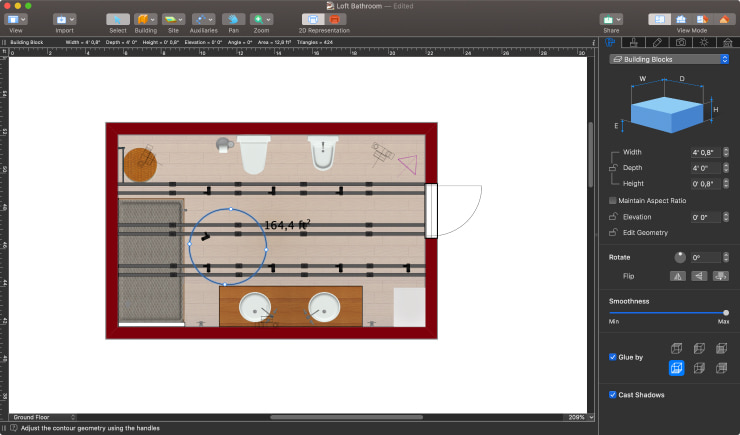Click the Width value field
Viewport: 740px width, 435px height.
(x=706, y=152)
